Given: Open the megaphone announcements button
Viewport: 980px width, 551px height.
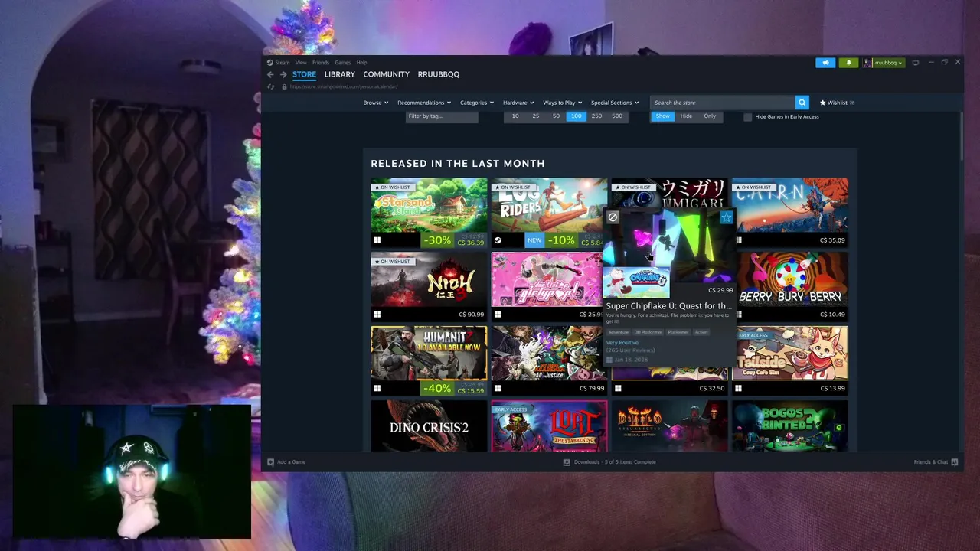Looking at the screenshot, I should pyautogui.click(x=825, y=63).
